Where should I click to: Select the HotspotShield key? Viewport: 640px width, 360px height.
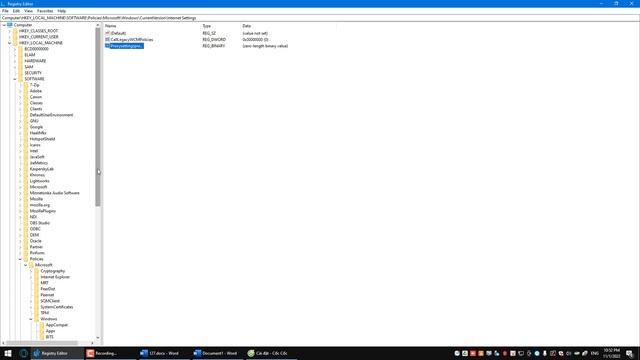(x=42, y=139)
